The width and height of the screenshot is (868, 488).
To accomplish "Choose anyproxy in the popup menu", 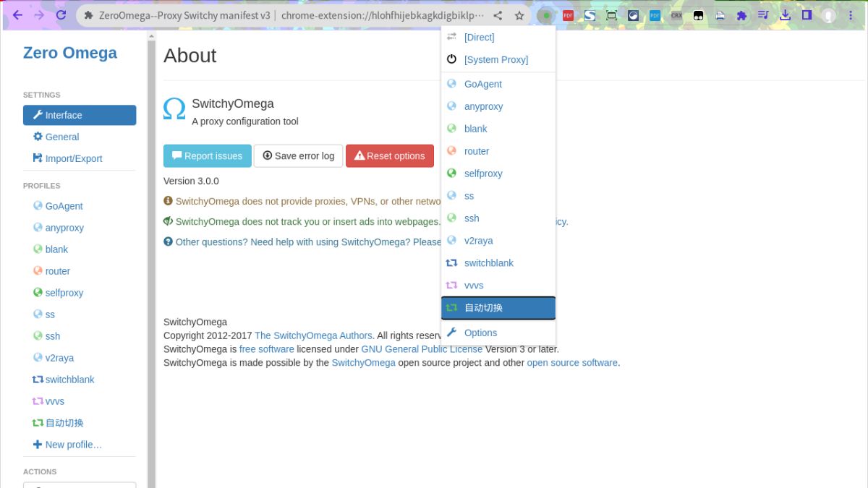I will coord(498,106).
